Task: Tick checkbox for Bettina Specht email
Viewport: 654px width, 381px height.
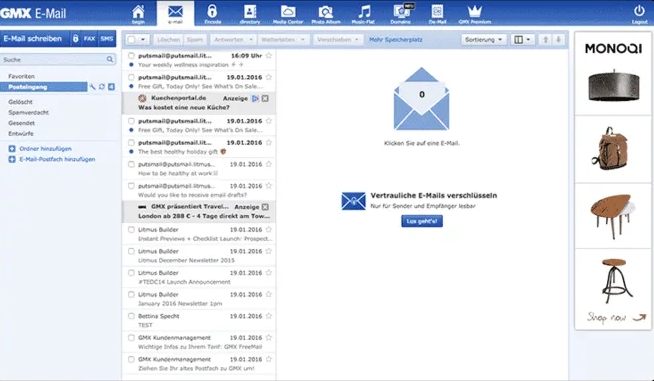Action: coord(131,316)
